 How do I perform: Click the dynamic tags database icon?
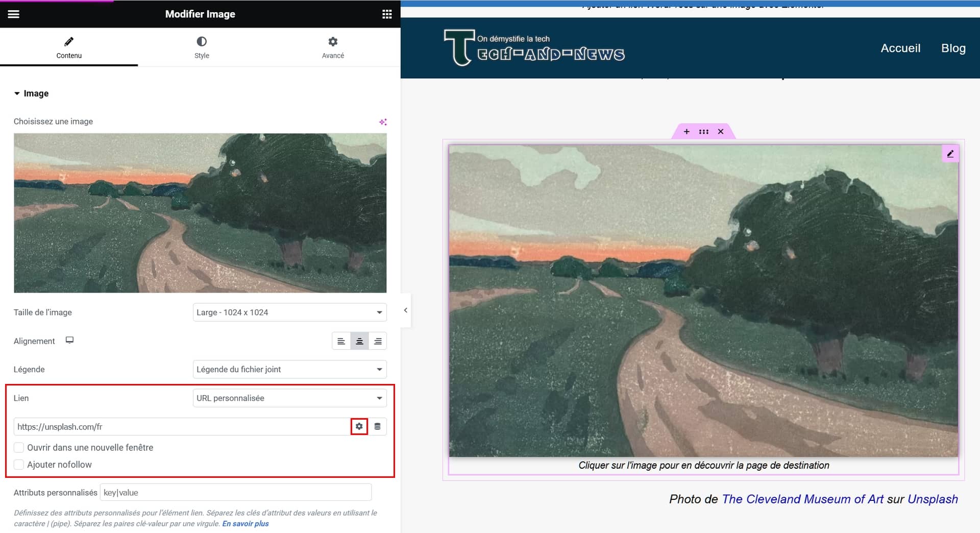pos(377,426)
